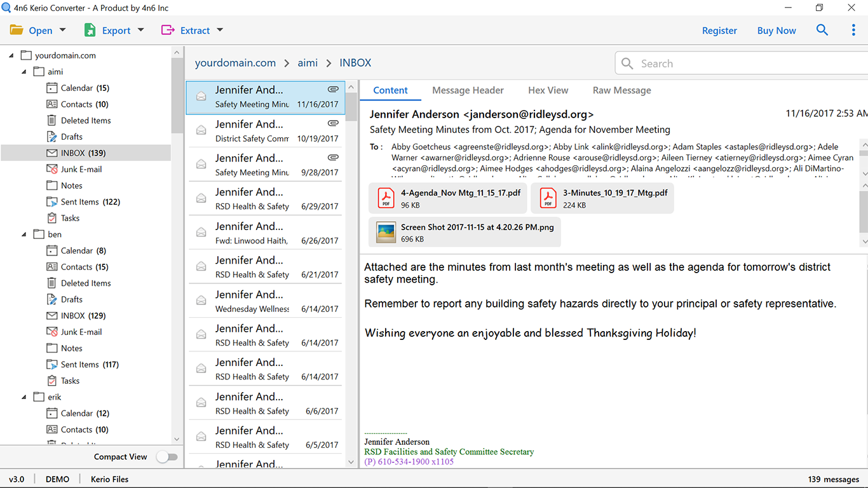This screenshot has height=488, width=868.
Task: Select RSD Health & Safety message 6/21/2017
Action: [266, 267]
